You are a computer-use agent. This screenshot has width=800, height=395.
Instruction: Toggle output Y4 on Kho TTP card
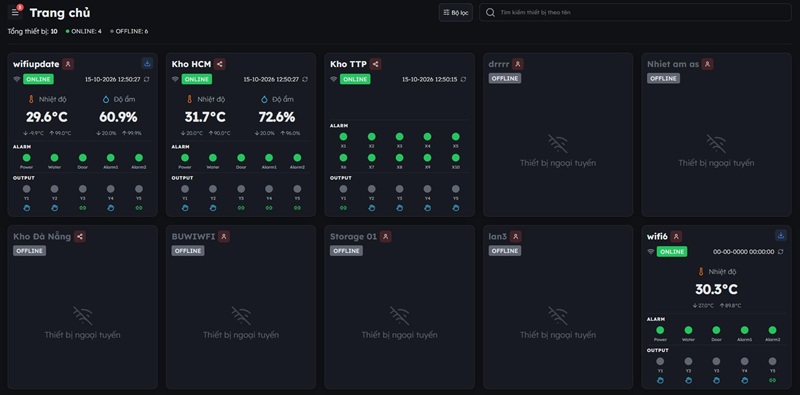[428, 189]
